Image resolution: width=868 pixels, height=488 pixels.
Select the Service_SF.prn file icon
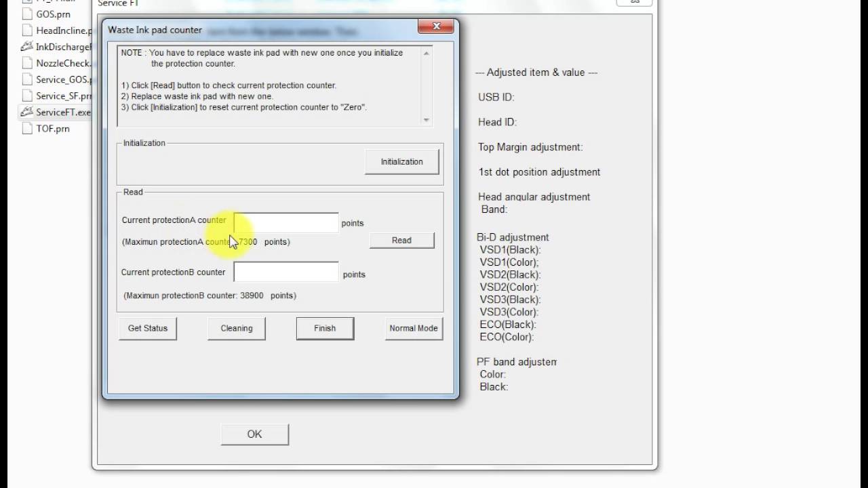point(27,96)
